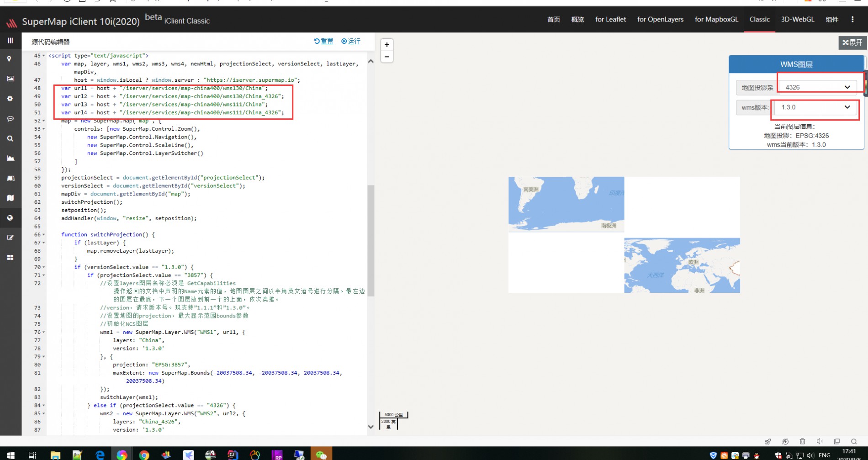Click the volume icon in system tray
The height and width of the screenshot is (460, 868).
tap(810, 455)
